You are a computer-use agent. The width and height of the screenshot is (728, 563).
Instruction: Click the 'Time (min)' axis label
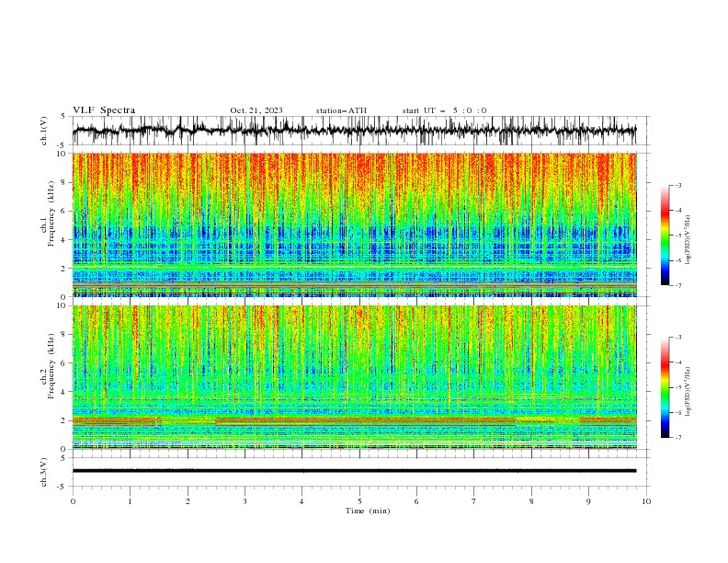click(x=368, y=511)
